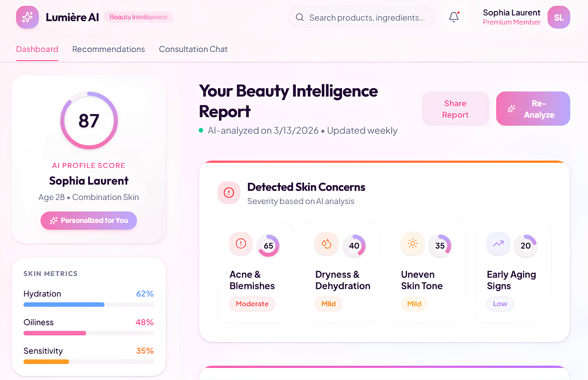Screen dimensions: 588x380
Task: Click the search magnifier icon
Action: click(299, 17)
